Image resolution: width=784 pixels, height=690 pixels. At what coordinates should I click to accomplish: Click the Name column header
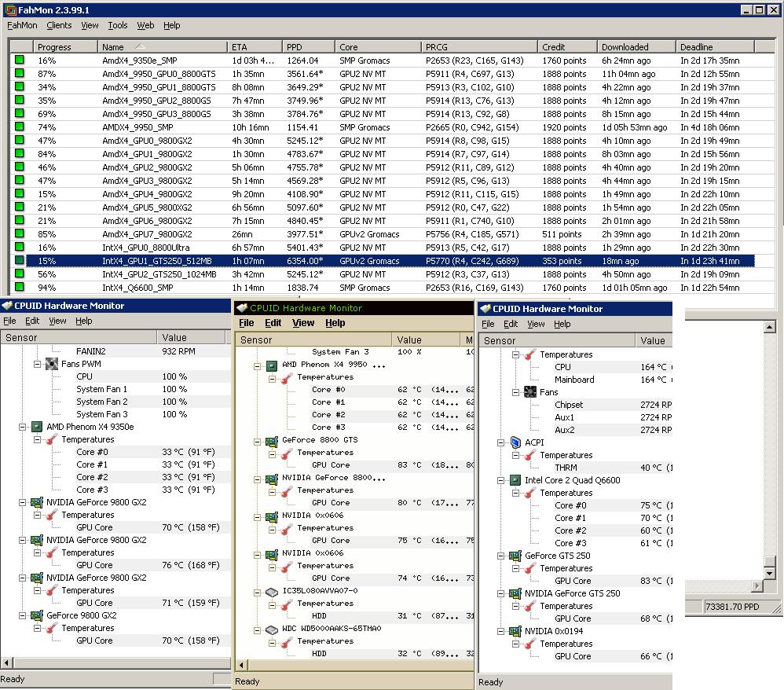coord(163,46)
